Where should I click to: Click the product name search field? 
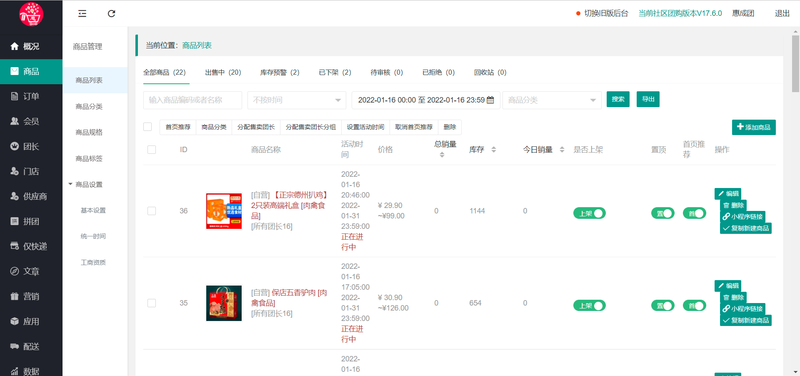(x=192, y=100)
